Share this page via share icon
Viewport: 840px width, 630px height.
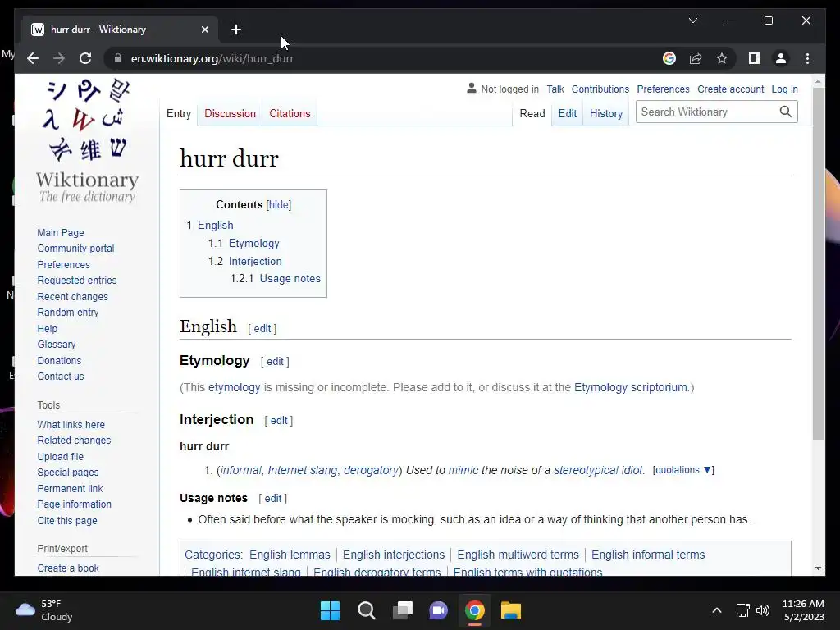click(696, 58)
